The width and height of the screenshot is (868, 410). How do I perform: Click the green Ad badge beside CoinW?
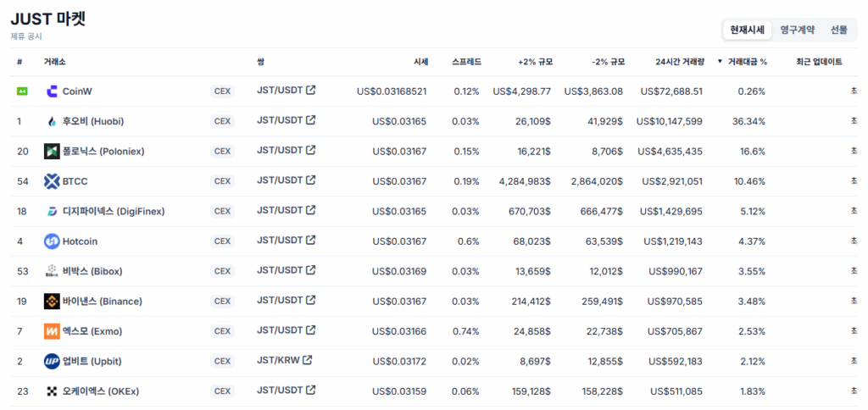[x=21, y=91]
